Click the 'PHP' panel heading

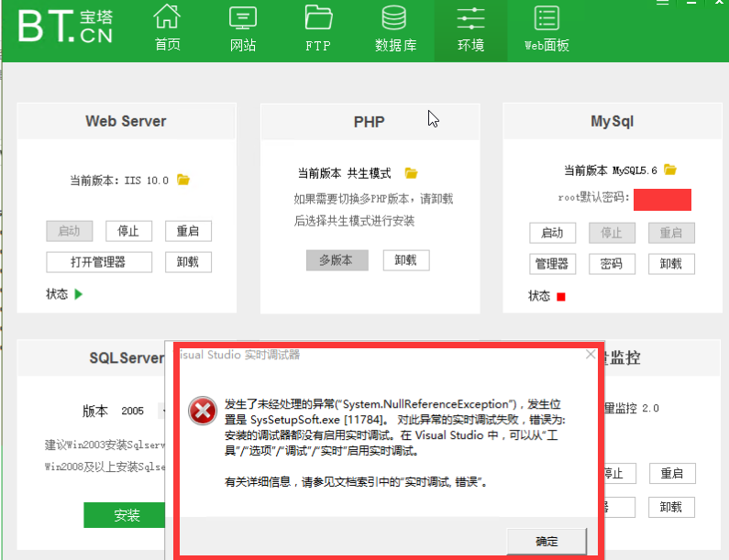[x=370, y=122]
